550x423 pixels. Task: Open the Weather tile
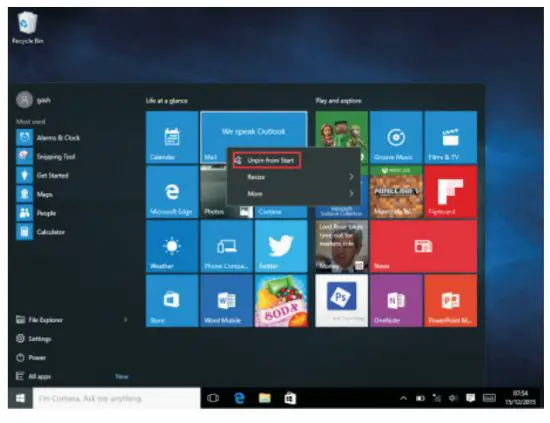[172, 246]
